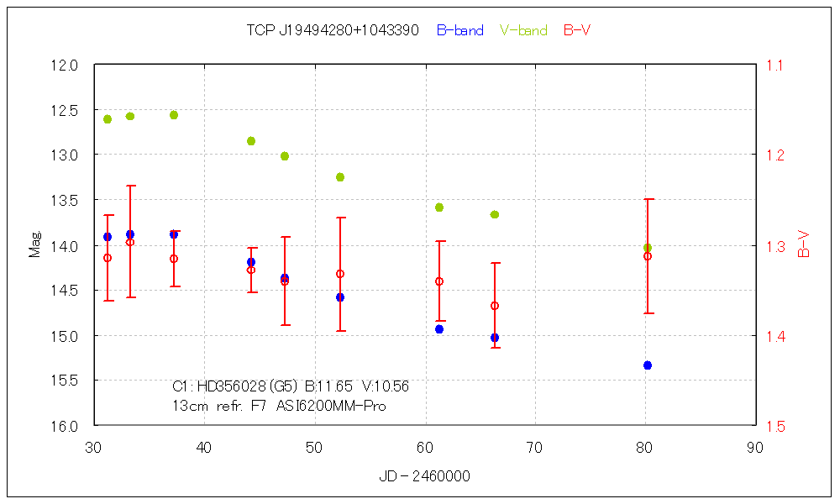The image size is (840, 504).
Task: Select the blue B-band legend label
Action: (459, 30)
